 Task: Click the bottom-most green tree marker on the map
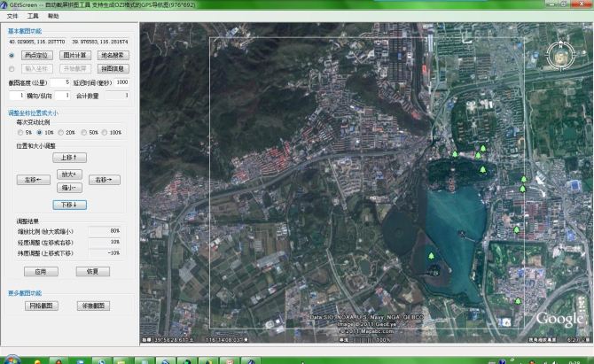[518, 301]
